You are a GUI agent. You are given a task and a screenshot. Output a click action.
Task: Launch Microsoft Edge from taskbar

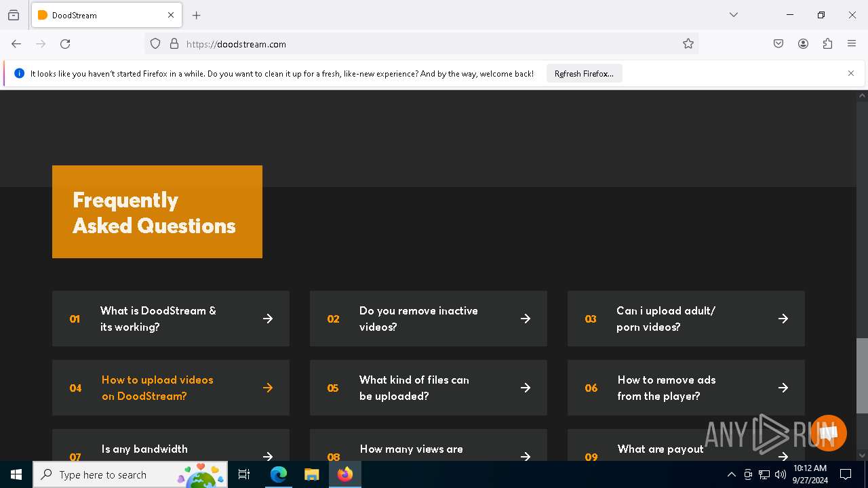click(x=279, y=474)
